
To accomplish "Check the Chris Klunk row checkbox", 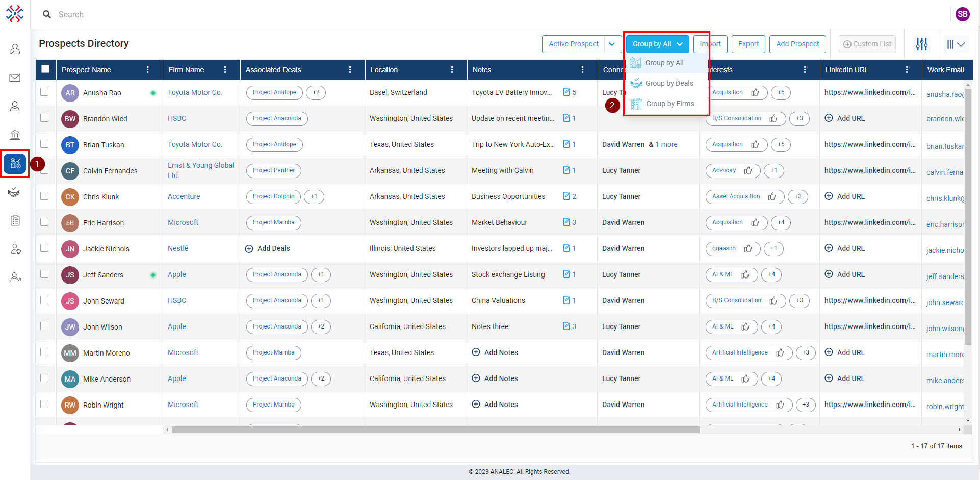I will pyautogui.click(x=44, y=196).
